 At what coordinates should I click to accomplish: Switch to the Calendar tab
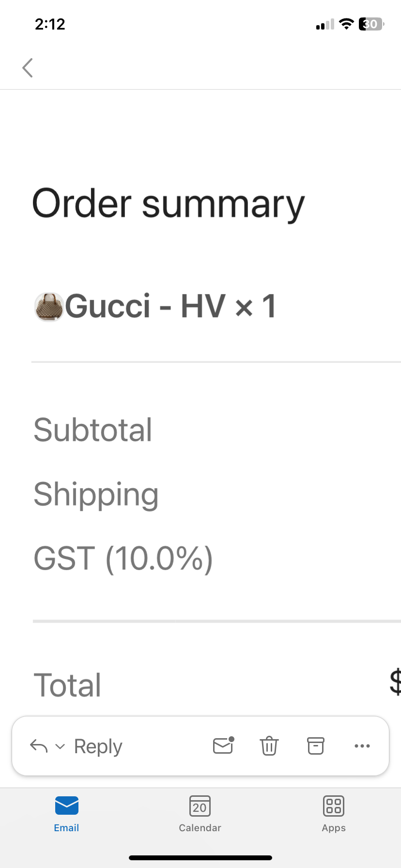(200, 814)
